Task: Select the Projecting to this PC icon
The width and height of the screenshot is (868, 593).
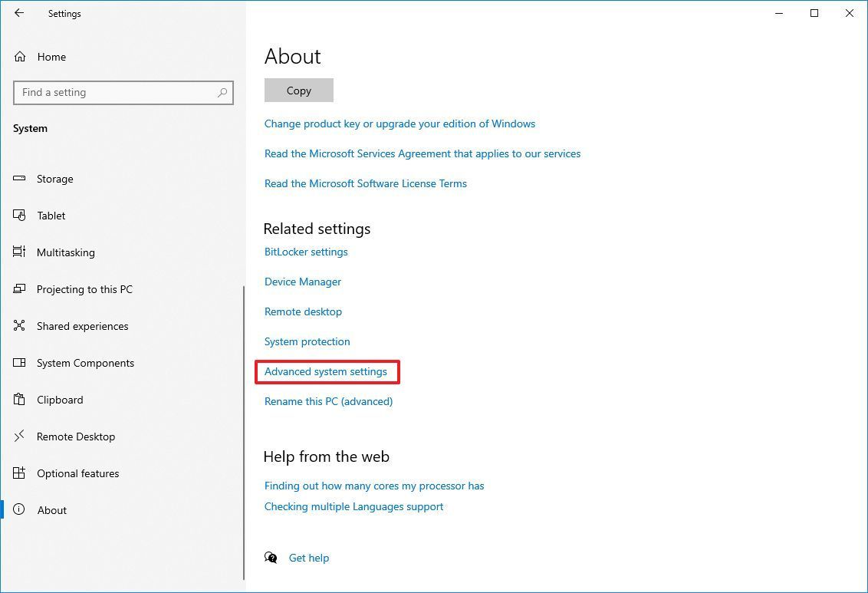Action: pos(20,289)
